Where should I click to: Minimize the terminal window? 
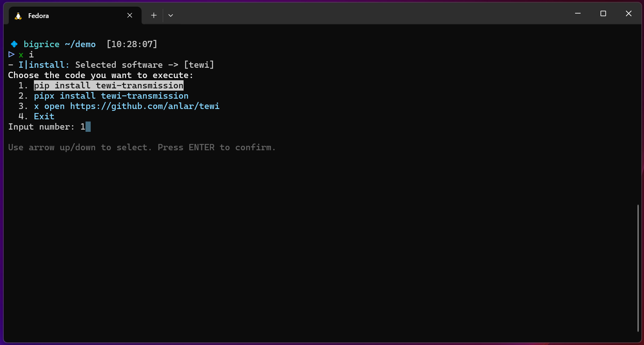578,14
